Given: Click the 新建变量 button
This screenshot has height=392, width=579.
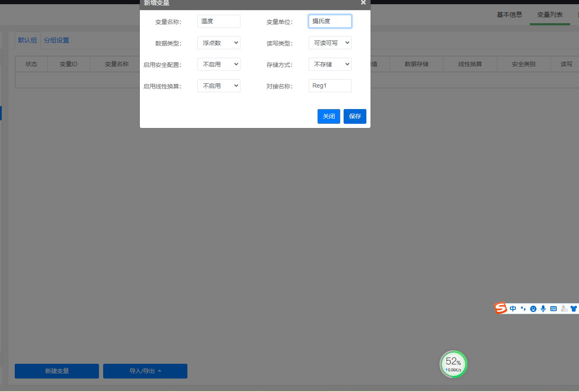Looking at the screenshot, I should click(57, 371).
